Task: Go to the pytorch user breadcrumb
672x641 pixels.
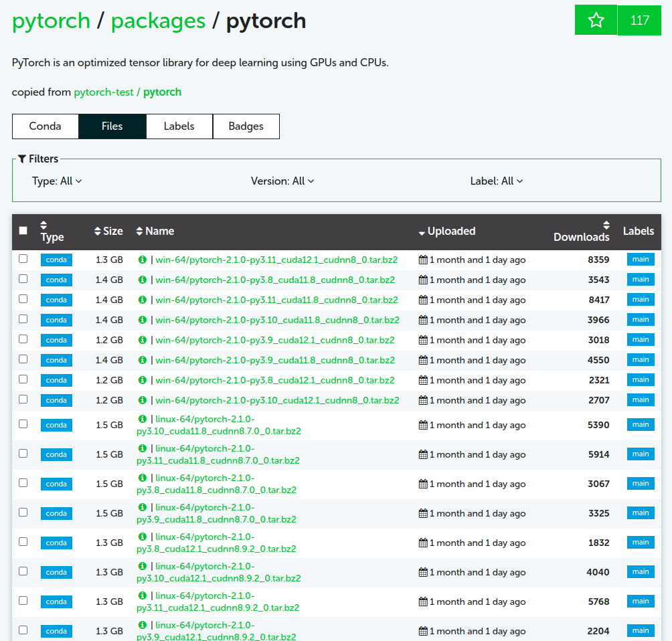Action: click(51, 21)
